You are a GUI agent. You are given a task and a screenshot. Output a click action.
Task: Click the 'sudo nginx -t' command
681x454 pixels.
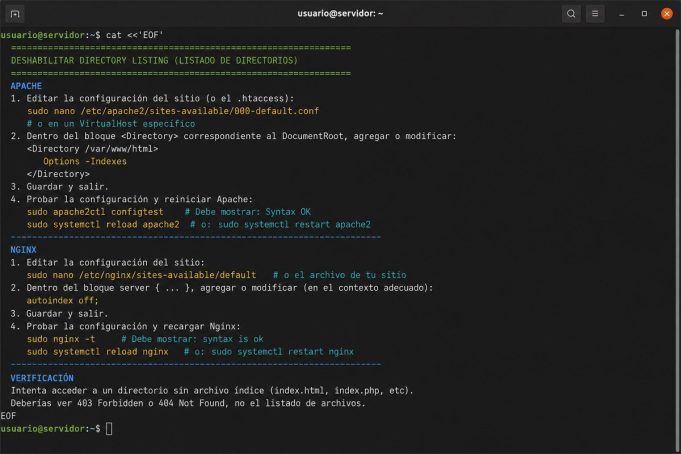point(61,339)
